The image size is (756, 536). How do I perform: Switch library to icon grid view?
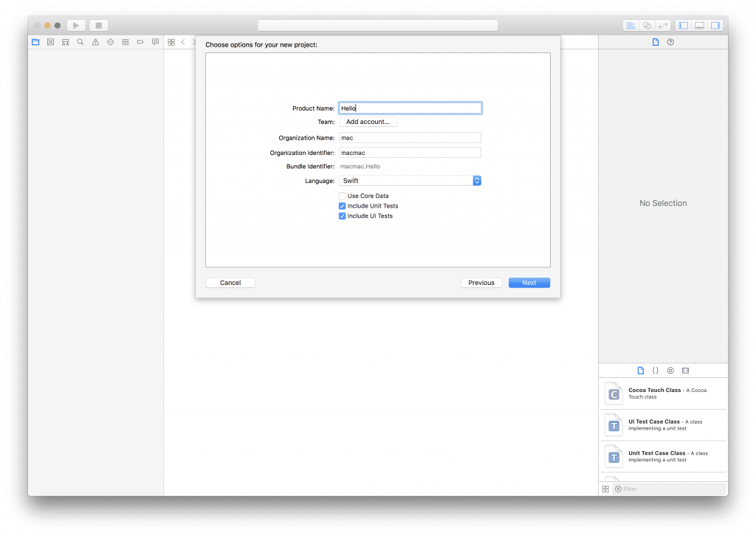605,489
